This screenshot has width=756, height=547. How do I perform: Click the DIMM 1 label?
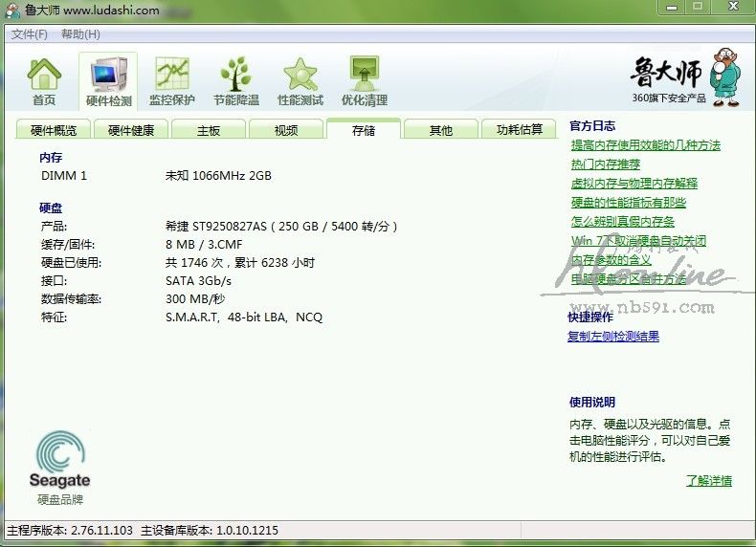(x=64, y=175)
